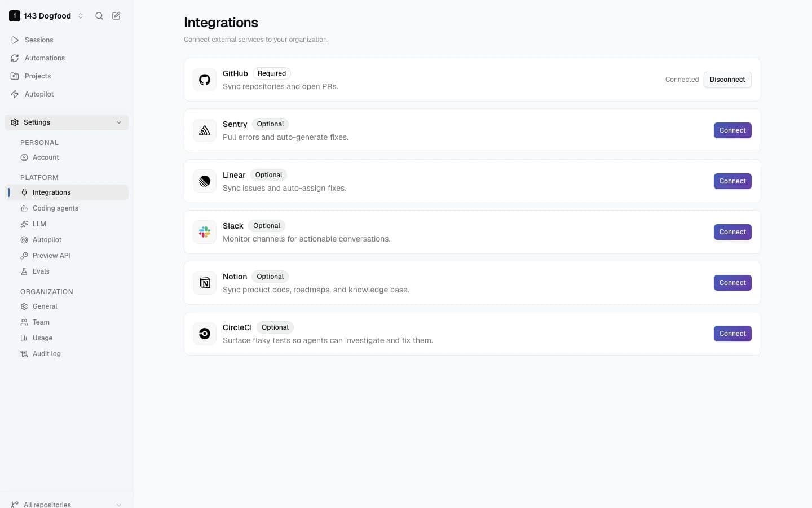Click the Automations refresh icon
This screenshot has height=508, width=812.
coord(15,58)
